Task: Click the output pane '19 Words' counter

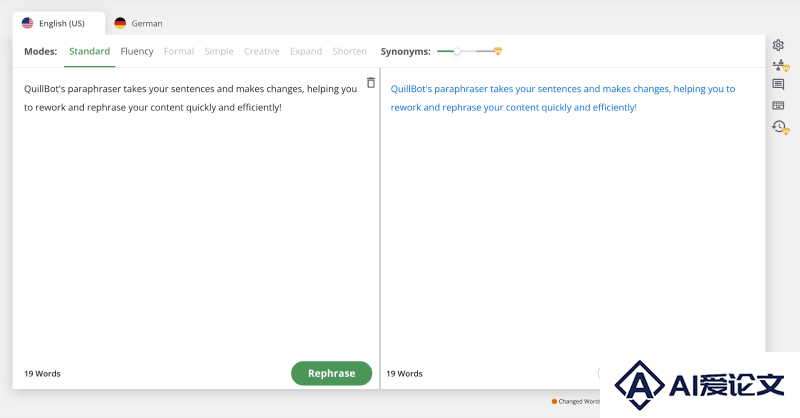Action: [404, 374]
